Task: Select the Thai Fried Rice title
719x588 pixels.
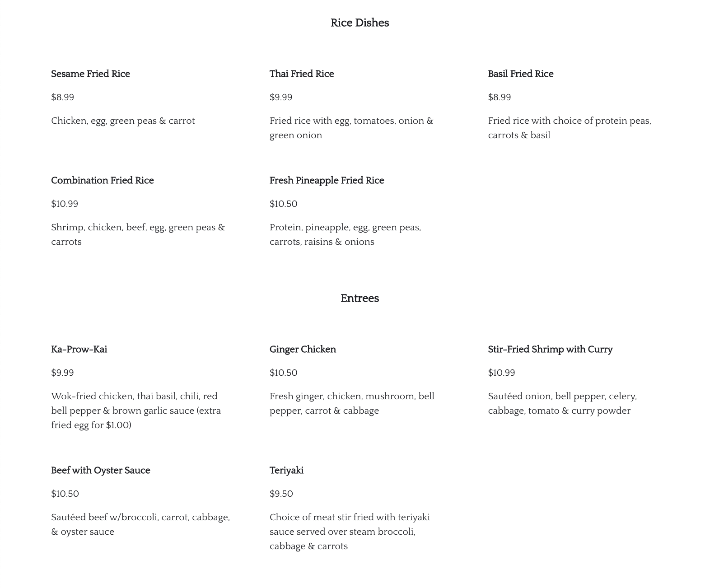Action: [x=302, y=74]
